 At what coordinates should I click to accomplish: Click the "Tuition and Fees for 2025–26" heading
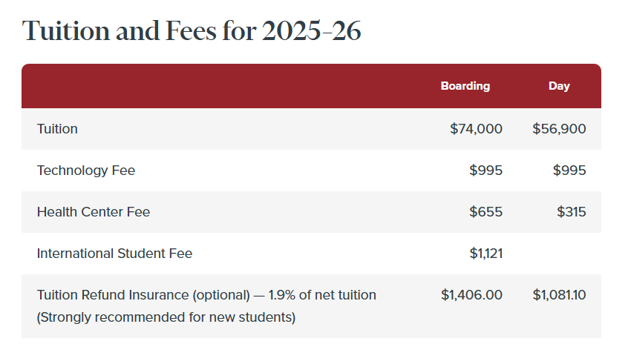click(x=192, y=31)
